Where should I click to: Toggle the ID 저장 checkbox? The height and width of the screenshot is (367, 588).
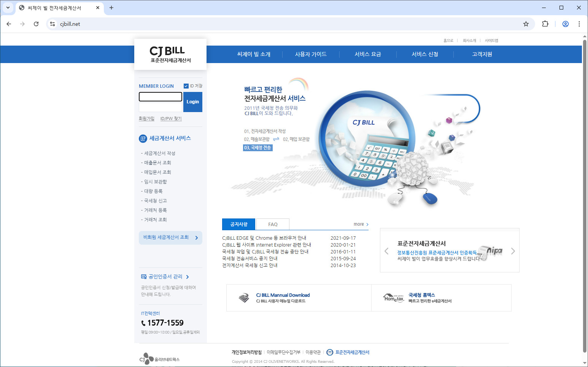coord(186,86)
